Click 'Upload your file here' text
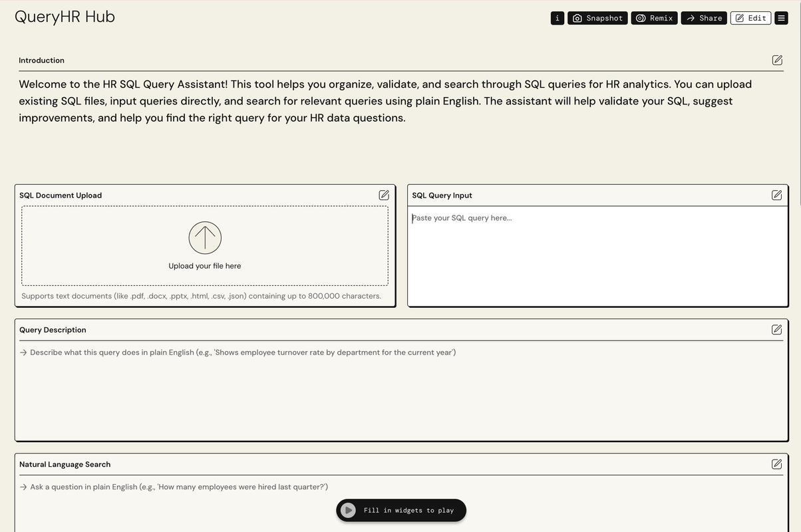 tap(205, 266)
